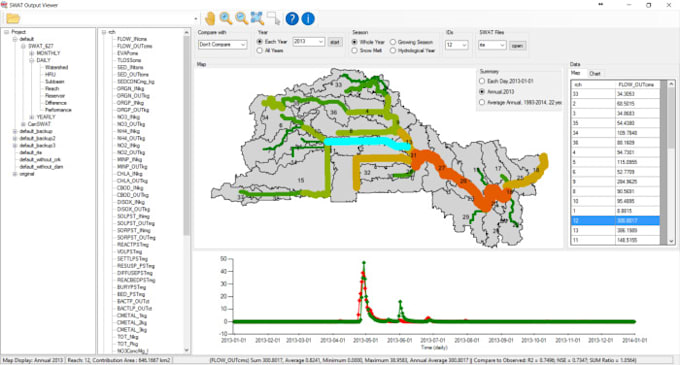
Task: Click the Map Display Annual 2013 status entry
Action: click(x=33, y=360)
